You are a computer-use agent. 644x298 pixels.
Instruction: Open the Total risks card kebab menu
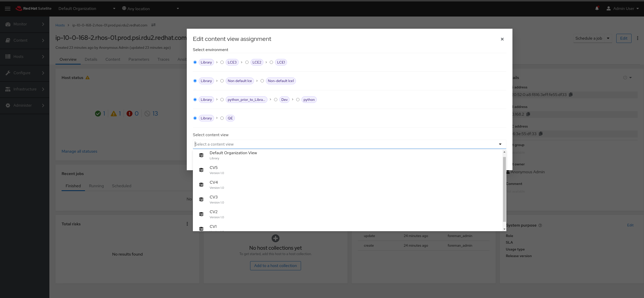(187, 224)
